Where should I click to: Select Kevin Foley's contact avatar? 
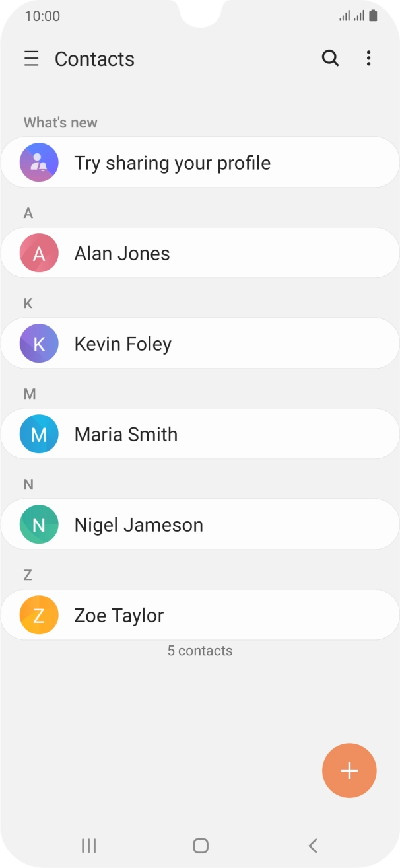click(38, 343)
